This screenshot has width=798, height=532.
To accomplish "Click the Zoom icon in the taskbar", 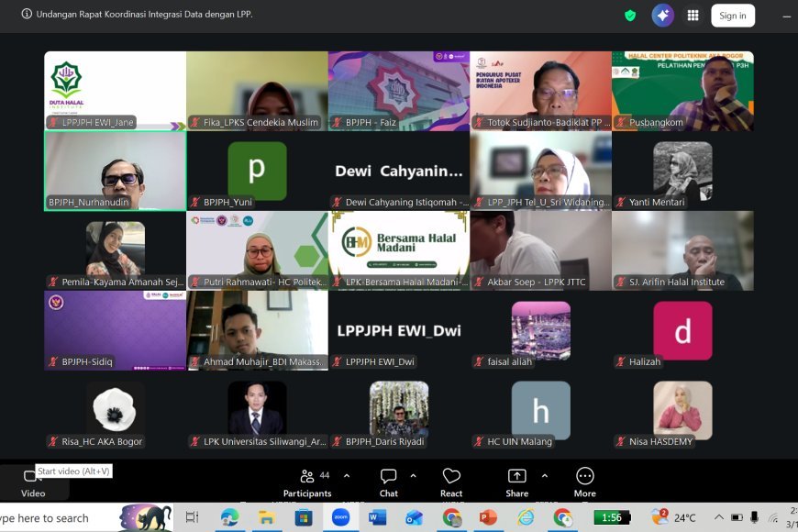I will tap(340, 517).
